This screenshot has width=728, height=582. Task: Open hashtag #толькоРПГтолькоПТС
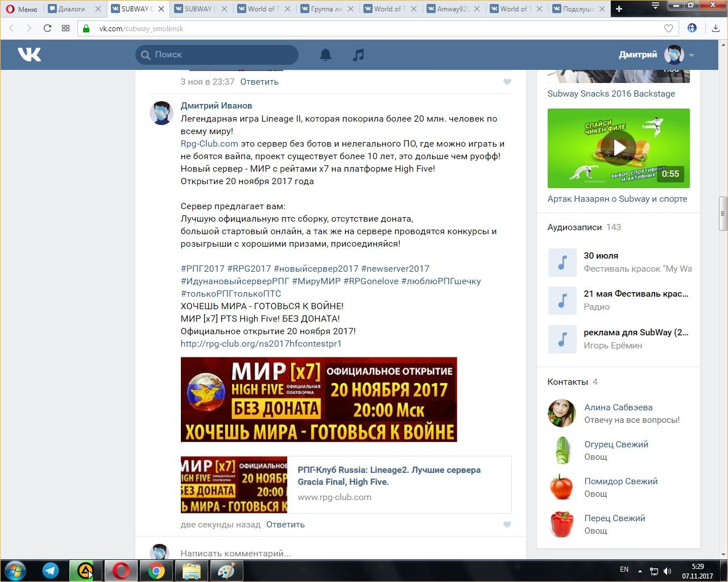231,294
